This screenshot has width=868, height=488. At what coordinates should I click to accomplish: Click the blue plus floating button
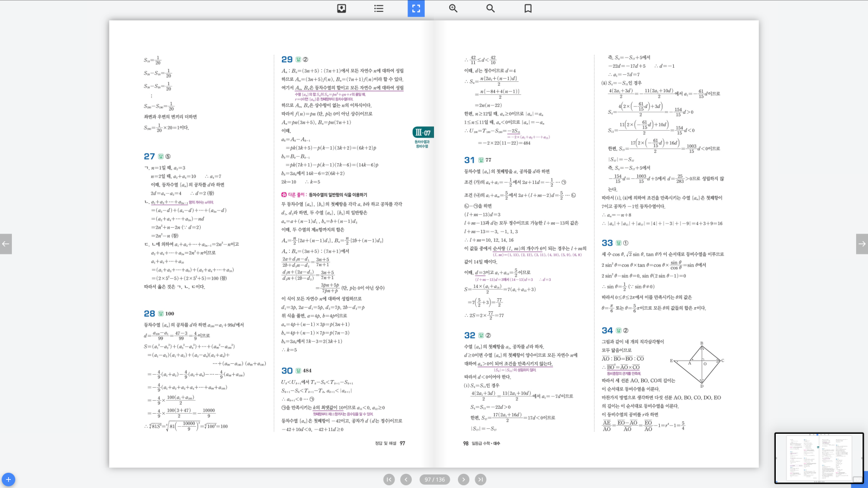(x=8, y=479)
